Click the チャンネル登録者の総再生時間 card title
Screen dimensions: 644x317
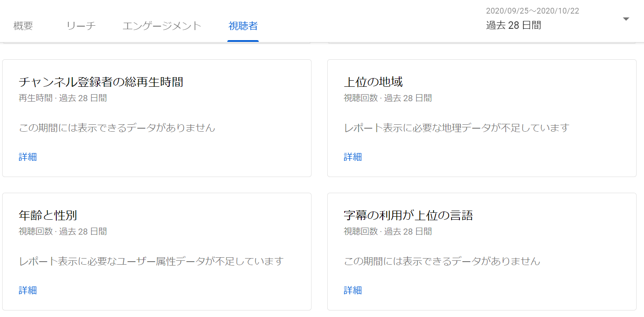[x=101, y=82]
